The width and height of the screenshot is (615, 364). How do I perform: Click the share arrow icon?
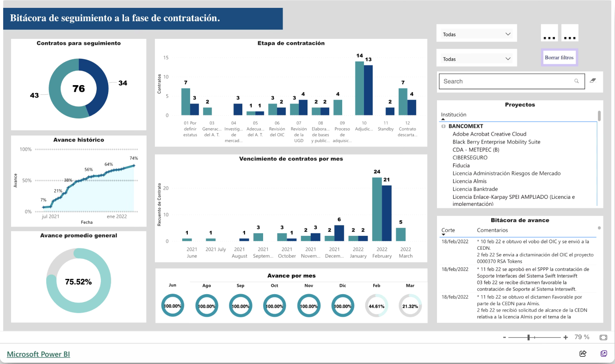583,354
